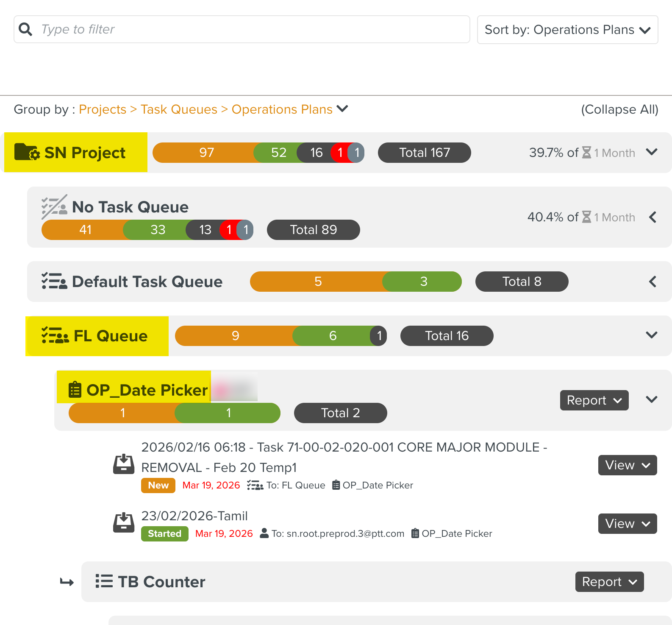Expand the Default Task Queue group
This screenshot has height=625, width=672.
(653, 282)
